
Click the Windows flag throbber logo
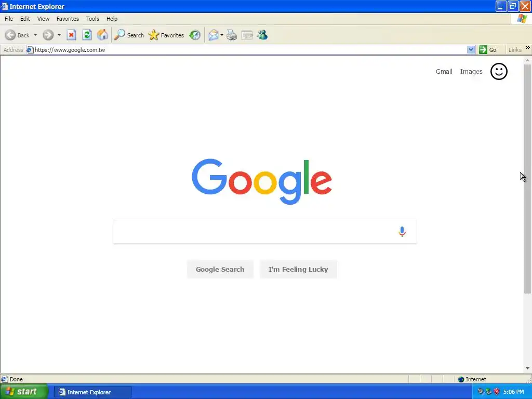[x=522, y=19]
